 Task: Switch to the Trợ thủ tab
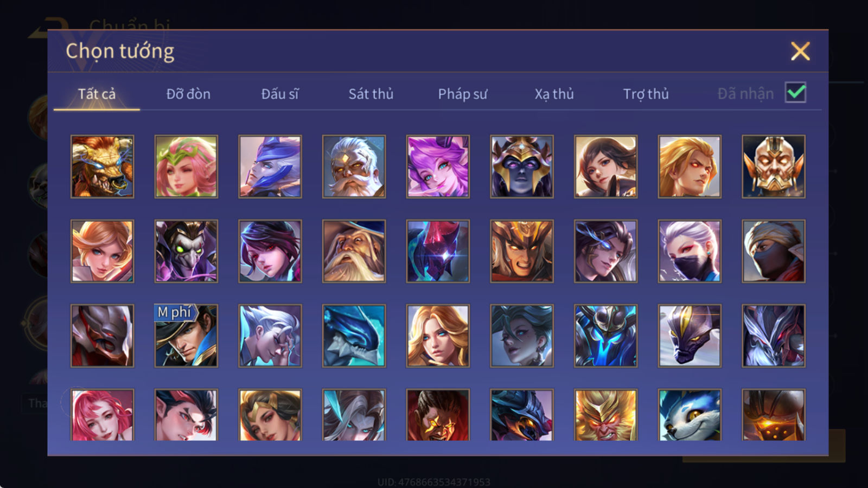tap(646, 94)
